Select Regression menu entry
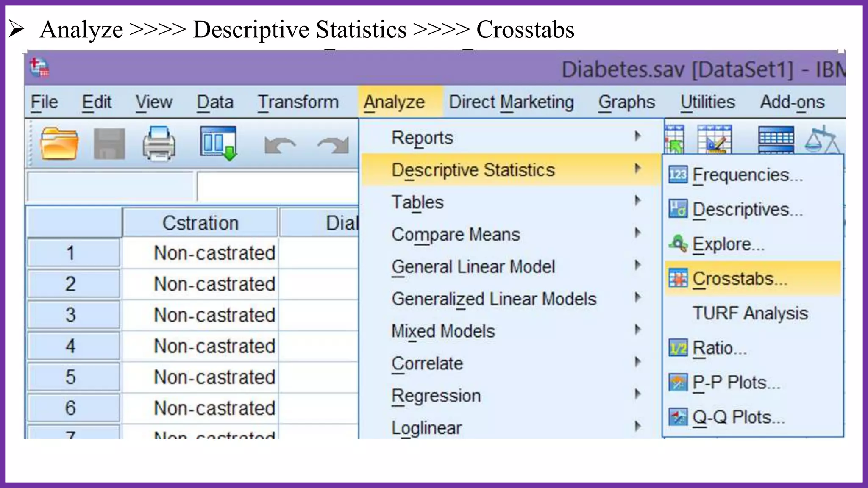The width and height of the screenshot is (868, 488). click(511, 395)
